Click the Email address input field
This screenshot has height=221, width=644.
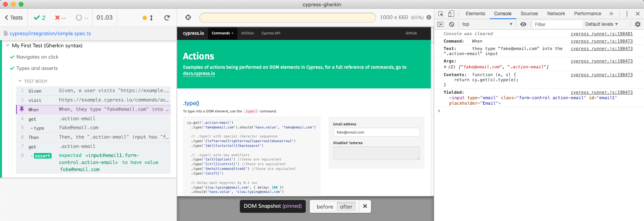(x=376, y=132)
